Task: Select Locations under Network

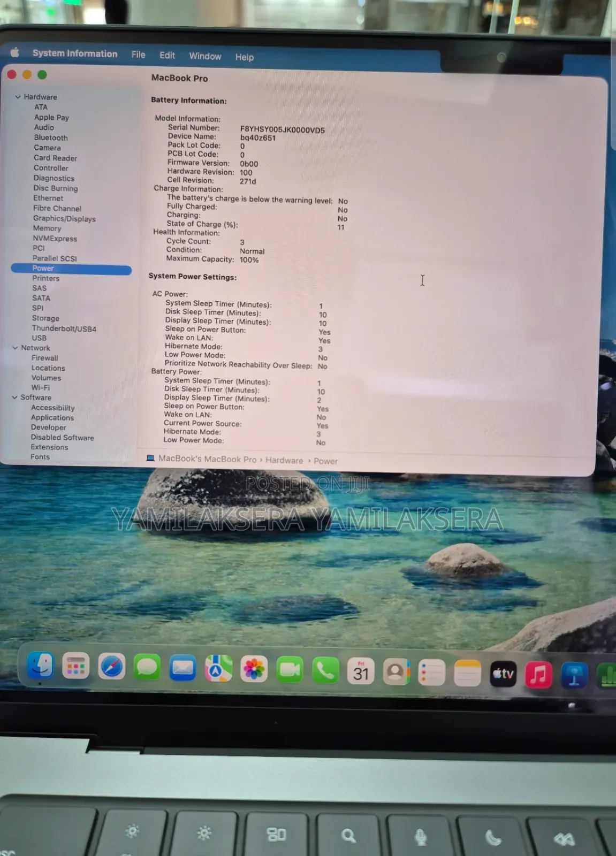Action: click(48, 368)
